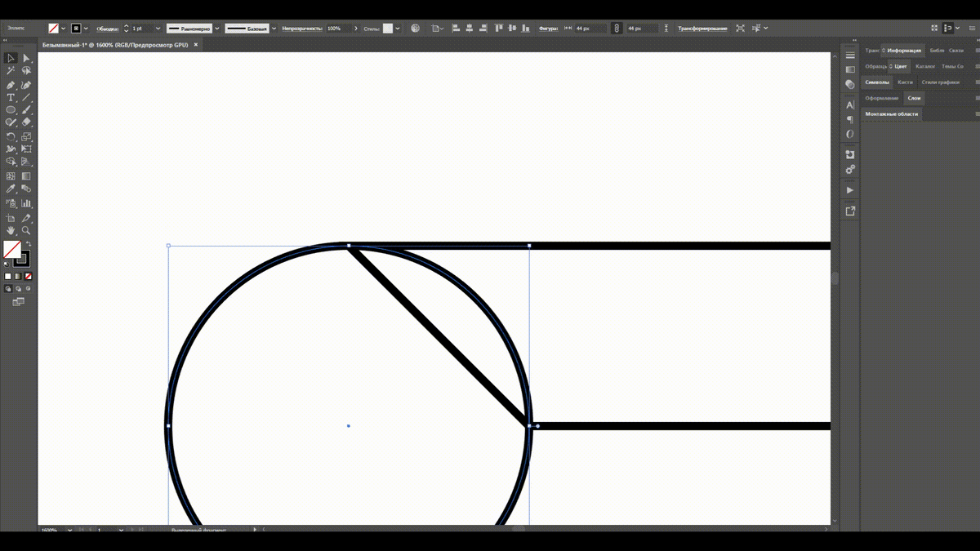The height and width of the screenshot is (551, 980).
Task: Select the Pen tool
Action: [11, 85]
